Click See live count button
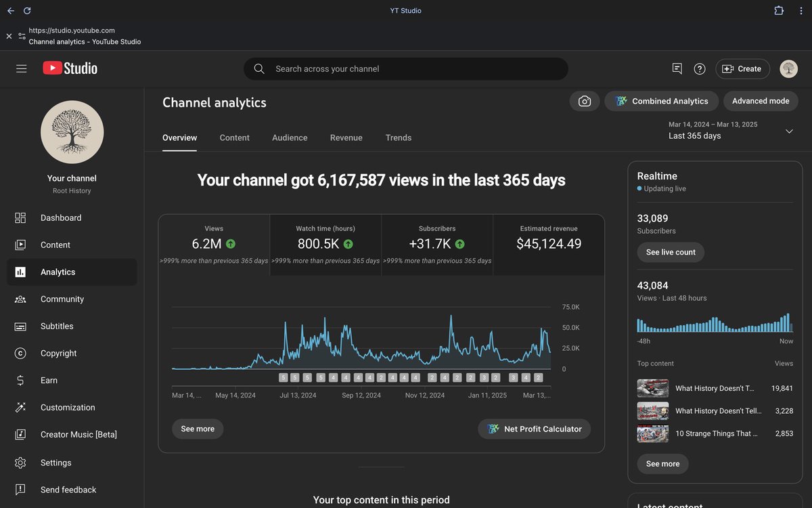812x508 pixels. (671, 252)
